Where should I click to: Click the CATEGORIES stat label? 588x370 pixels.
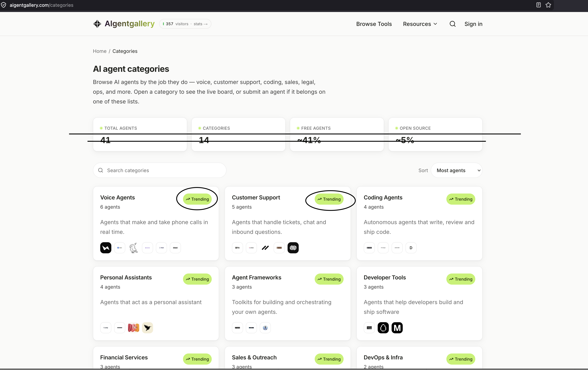coord(216,128)
